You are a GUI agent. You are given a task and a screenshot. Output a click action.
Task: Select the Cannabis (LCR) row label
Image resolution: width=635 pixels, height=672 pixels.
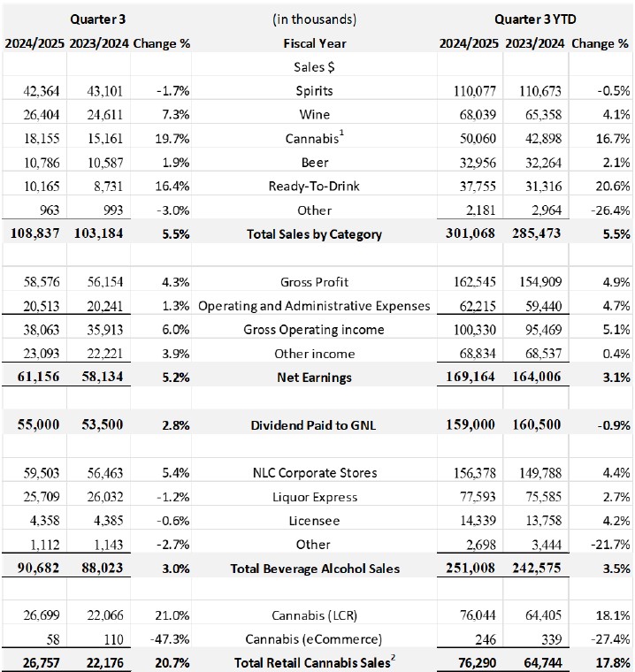click(x=314, y=616)
